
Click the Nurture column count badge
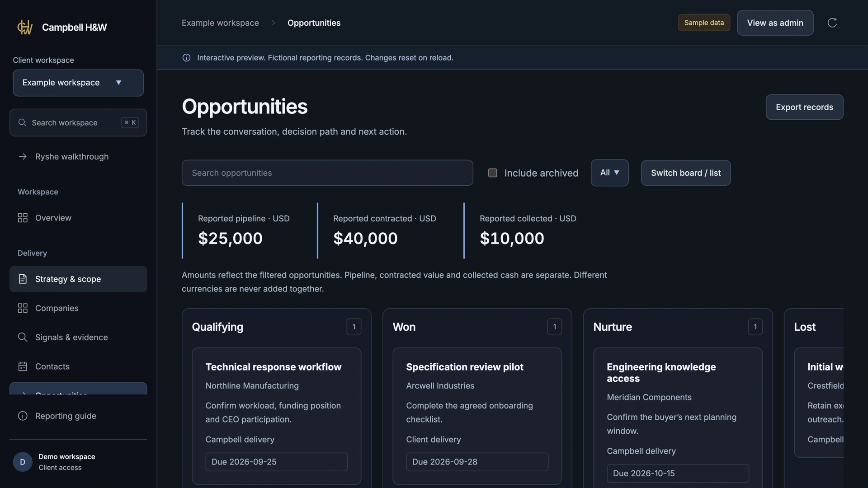tap(755, 327)
